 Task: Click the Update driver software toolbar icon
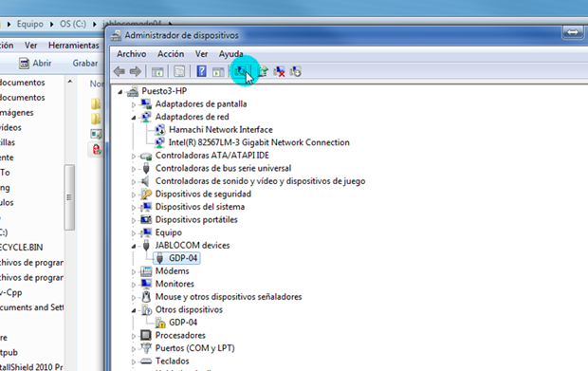click(x=263, y=71)
